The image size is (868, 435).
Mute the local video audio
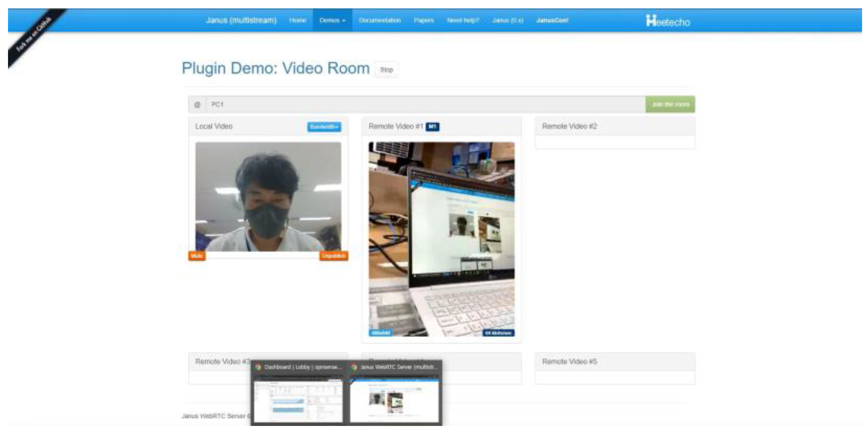(197, 256)
